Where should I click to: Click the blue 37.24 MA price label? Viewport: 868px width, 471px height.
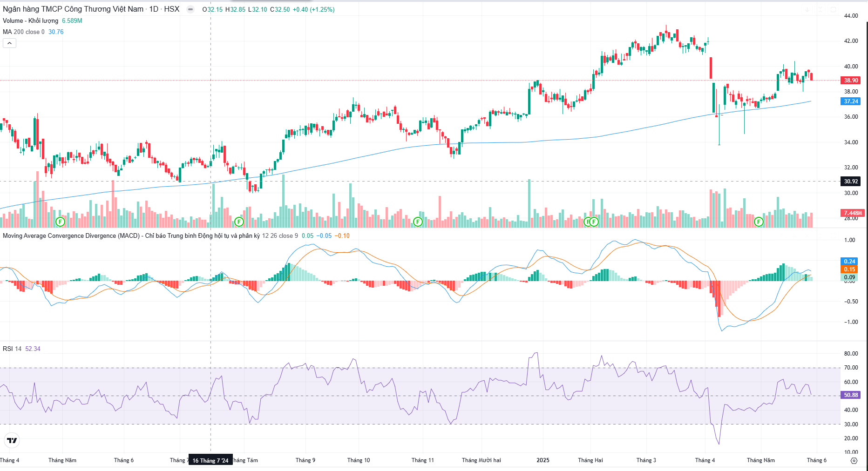[851, 101]
